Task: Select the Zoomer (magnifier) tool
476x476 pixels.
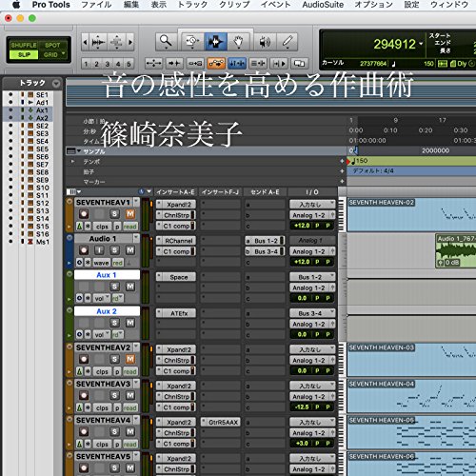Action: click(166, 41)
